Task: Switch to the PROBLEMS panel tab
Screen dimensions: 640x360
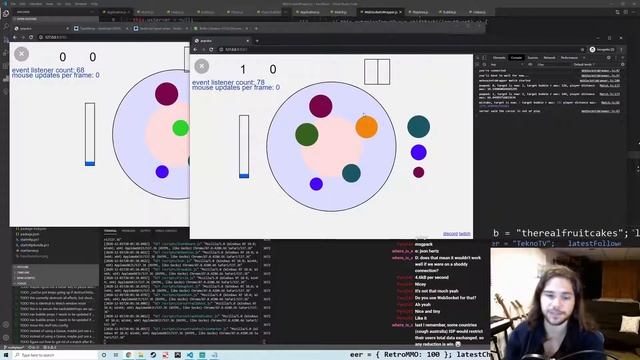Action: [x=128, y=231]
